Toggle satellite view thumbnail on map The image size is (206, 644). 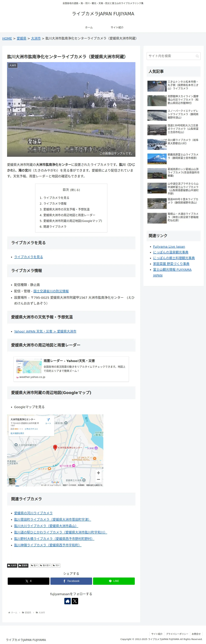click(x=12, y=481)
